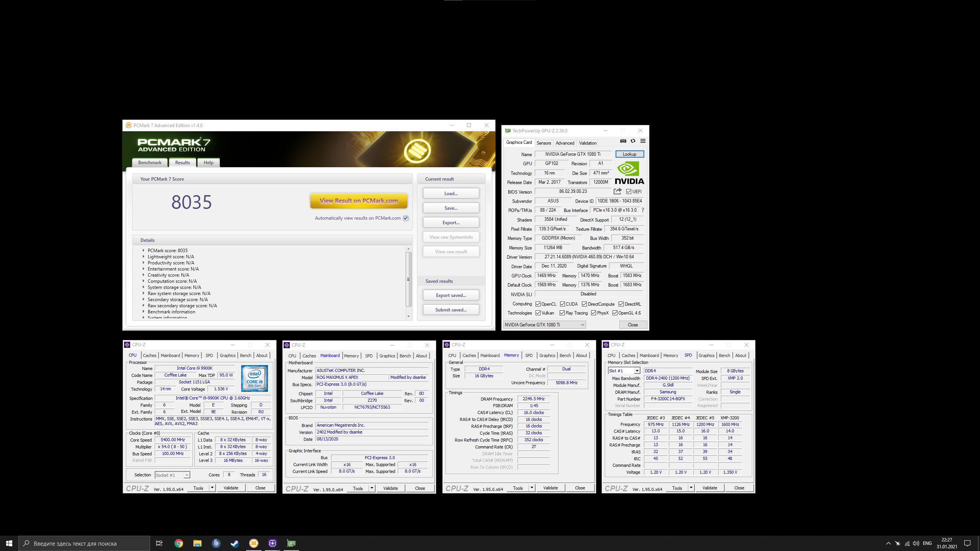Click the scroll up arrow in Details list

pyautogui.click(x=408, y=249)
